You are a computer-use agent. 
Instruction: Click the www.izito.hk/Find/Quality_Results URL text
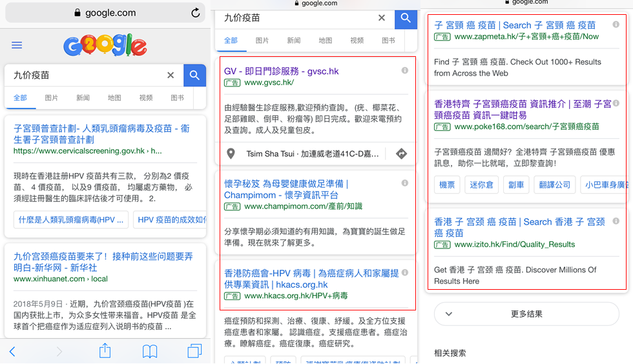pyautogui.click(x=515, y=245)
